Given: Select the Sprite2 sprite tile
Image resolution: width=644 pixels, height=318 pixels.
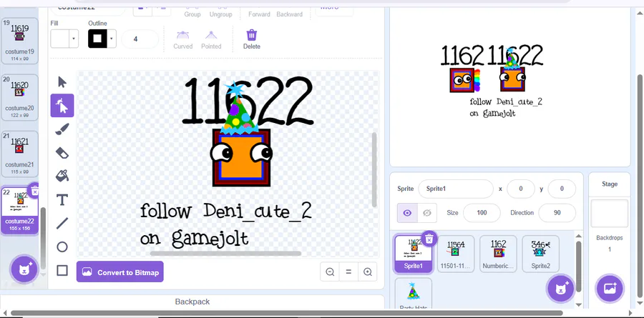Looking at the screenshot, I should click(540, 254).
